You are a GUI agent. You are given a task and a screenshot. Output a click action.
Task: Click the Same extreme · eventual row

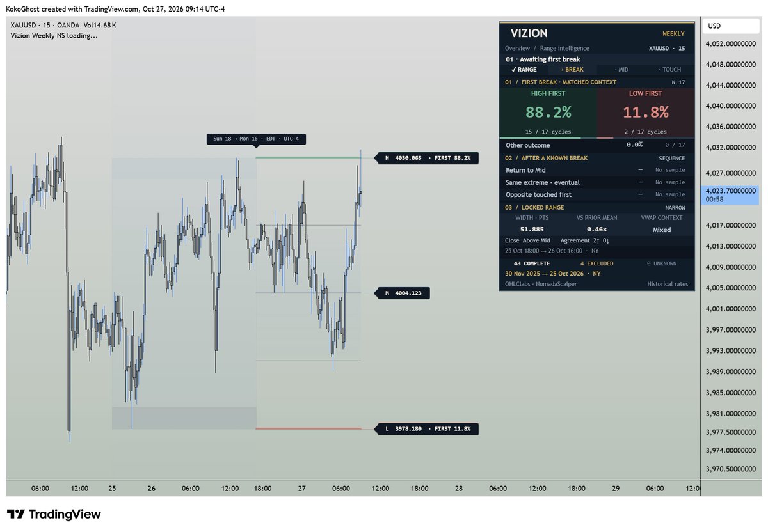point(596,182)
